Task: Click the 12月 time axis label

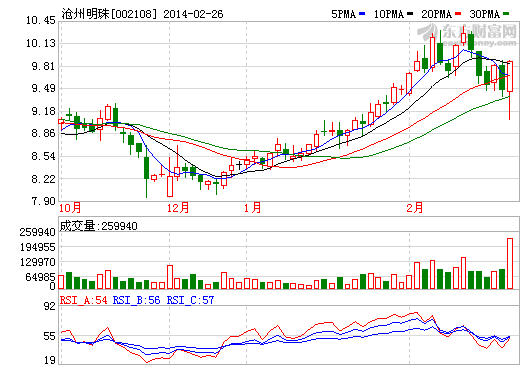Action: coord(178,208)
